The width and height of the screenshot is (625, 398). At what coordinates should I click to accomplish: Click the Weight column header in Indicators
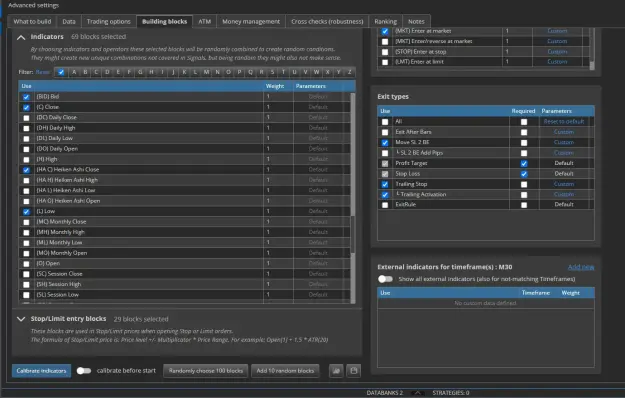pyautogui.click(x=275, y=86)
